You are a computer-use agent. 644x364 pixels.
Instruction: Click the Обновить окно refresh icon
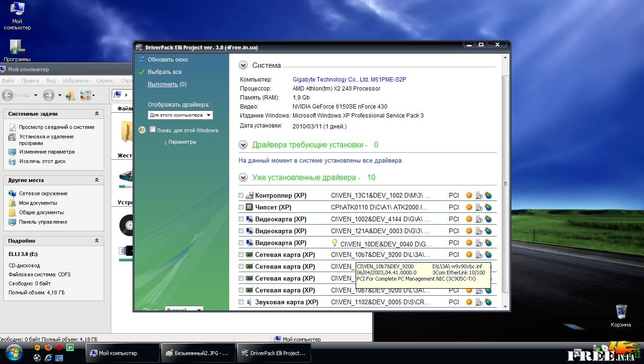(x=142, y=59)
